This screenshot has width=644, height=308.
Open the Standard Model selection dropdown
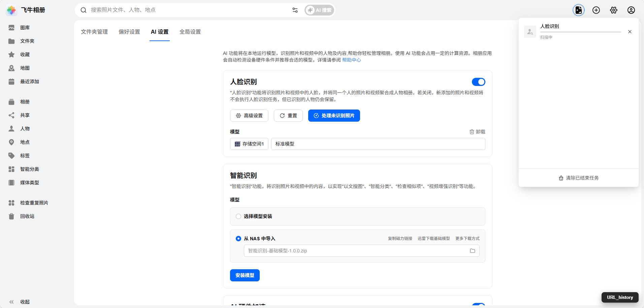(378, 144)
